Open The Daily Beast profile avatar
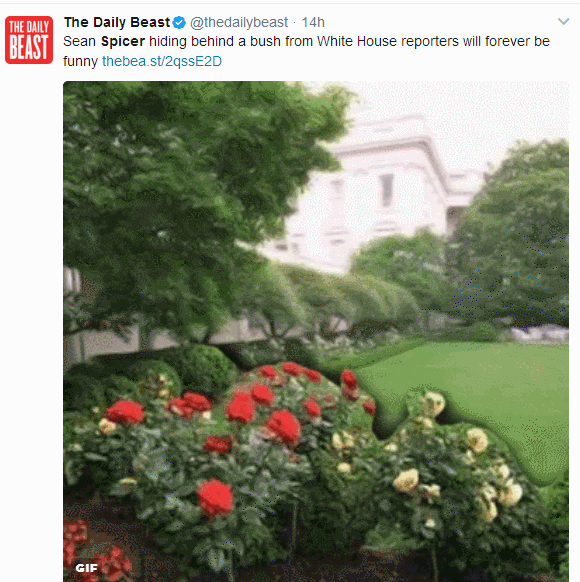580x582 pixels. [29, 40]
